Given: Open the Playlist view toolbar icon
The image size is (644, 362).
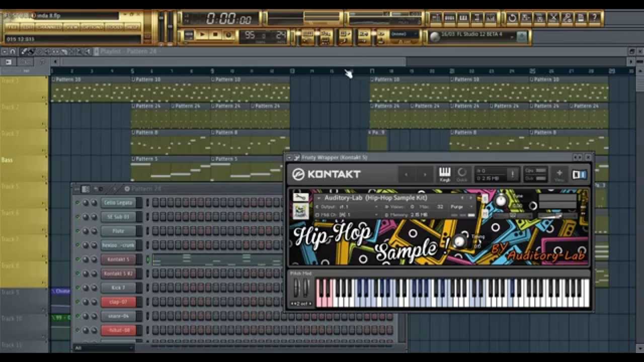Looking at the screenshot, I should click(436, 19).
